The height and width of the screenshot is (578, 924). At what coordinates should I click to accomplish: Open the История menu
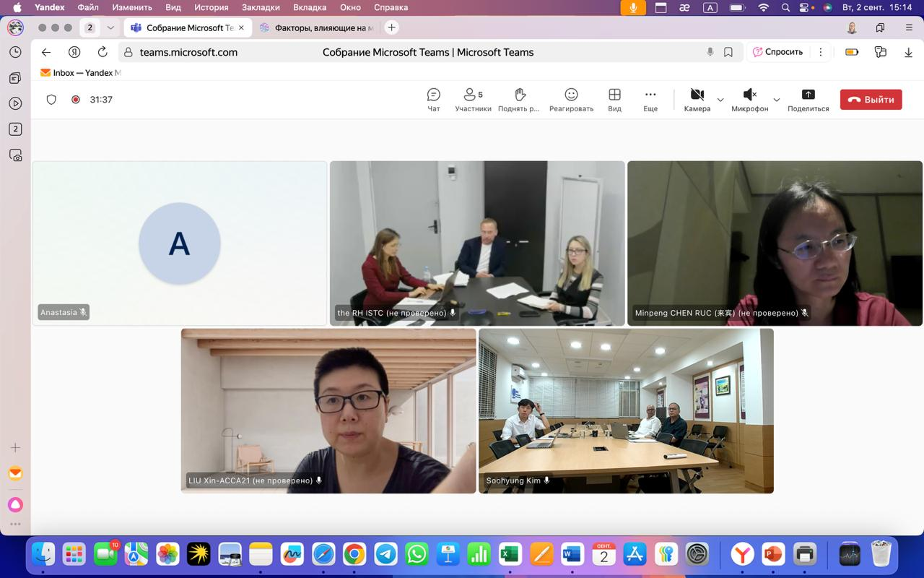click(x=211, y=7)
